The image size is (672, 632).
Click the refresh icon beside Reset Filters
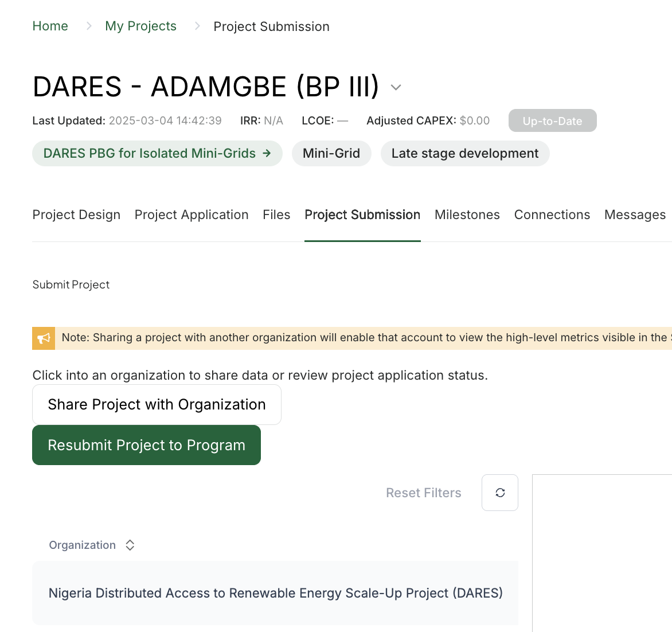tap(500, 493)
